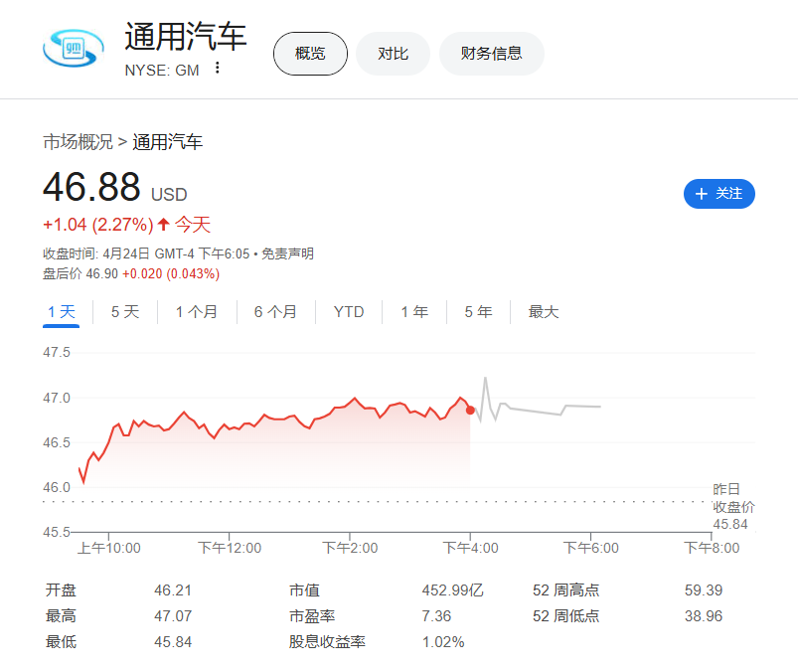Image resolution: width=798 pixels, height=672 pixels.
Task: Click the GM company logo
Action: pos(74,49)
